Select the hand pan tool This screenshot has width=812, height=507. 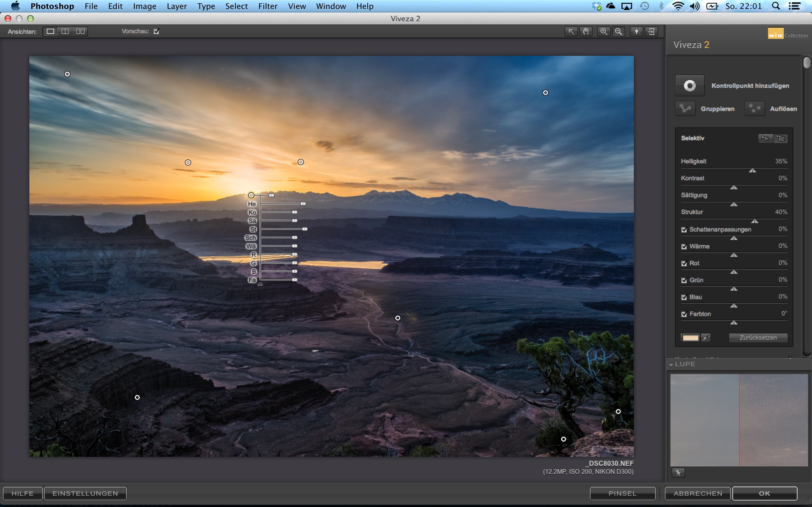[x=586, y=32]
